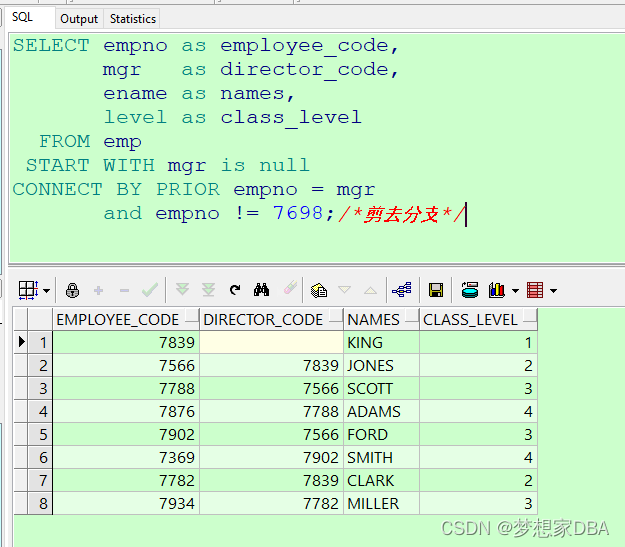Click the employee code cell 7876

coord(126,411)
